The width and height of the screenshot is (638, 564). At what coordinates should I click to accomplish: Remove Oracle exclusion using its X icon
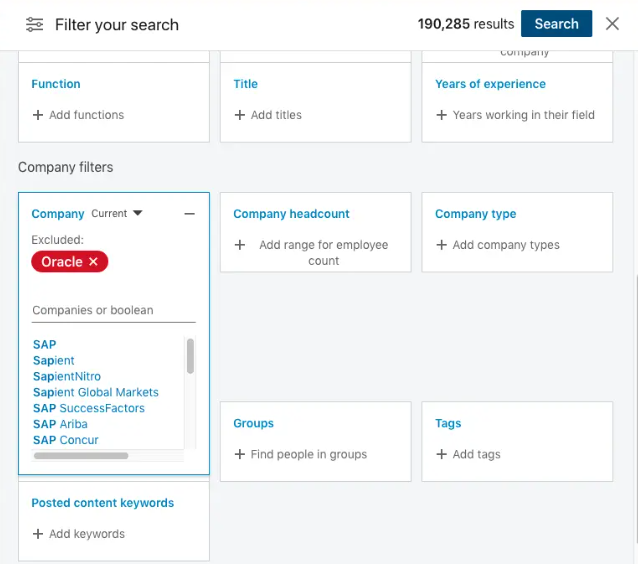(93, 261)
